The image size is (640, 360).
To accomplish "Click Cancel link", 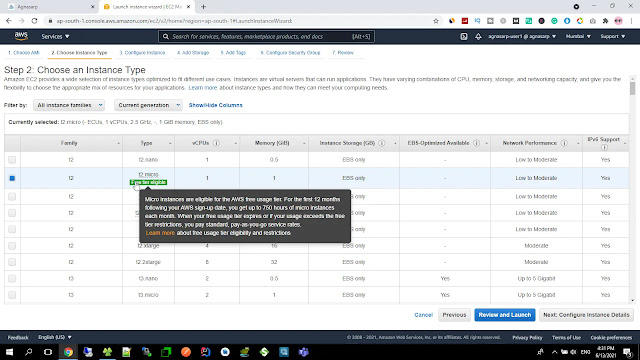I will tap(423, 315).
